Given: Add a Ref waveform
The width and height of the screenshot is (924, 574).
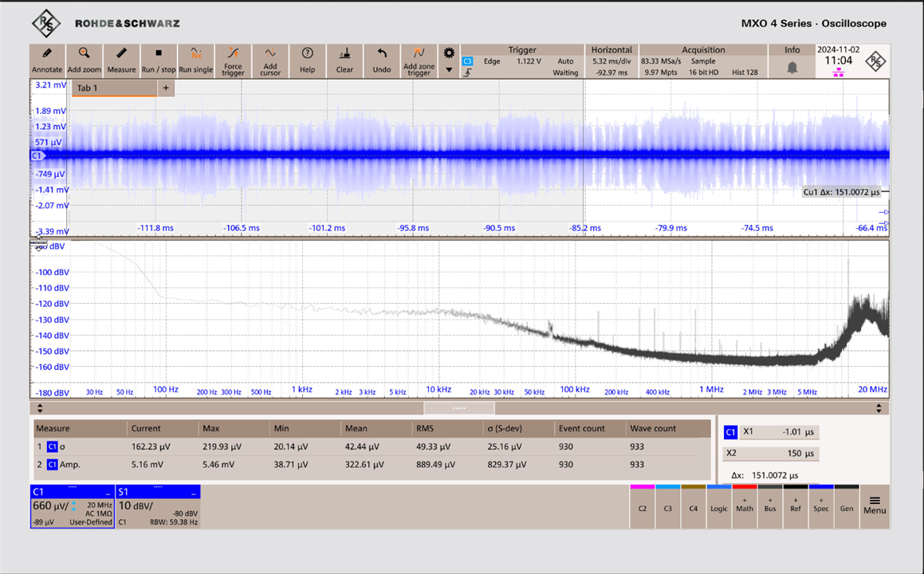Looking at the screenshot, I should click(796, 507).
